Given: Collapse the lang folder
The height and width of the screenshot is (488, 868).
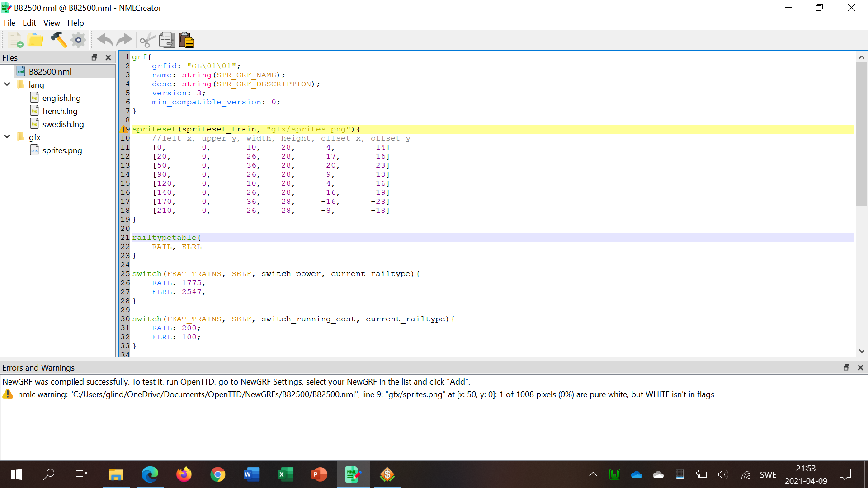Looking at the screenshot, I should click(7, 84).
